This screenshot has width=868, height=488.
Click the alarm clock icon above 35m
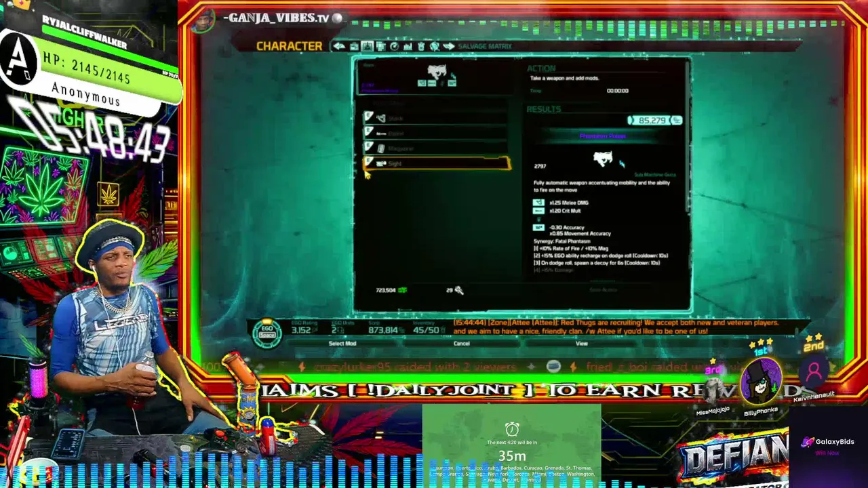(512, 429)
